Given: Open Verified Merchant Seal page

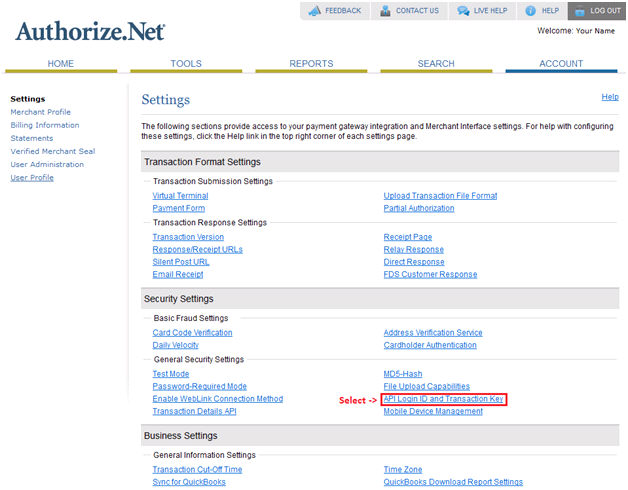Looking at the screenshot, I should [53, 151].
